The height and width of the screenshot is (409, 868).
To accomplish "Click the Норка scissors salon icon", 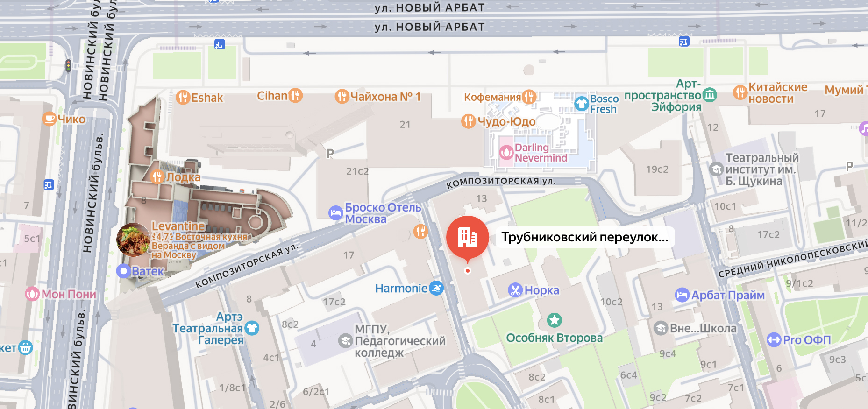I will tap(515, 290).
